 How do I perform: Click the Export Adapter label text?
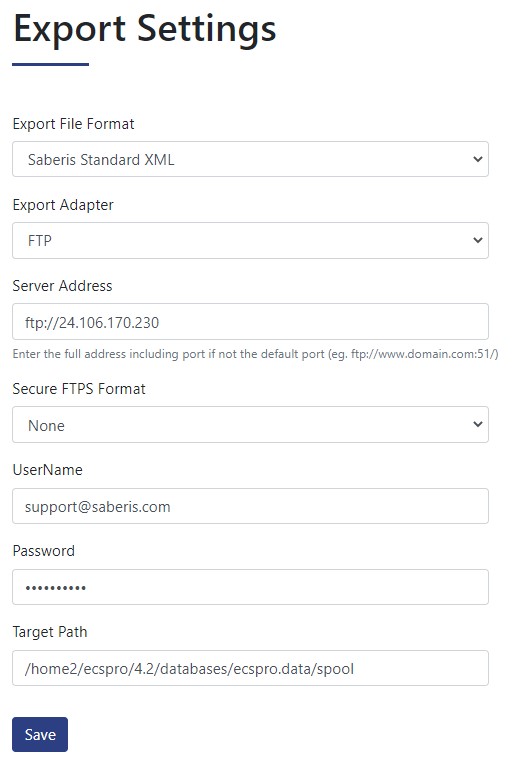click(x=63, y=205)
